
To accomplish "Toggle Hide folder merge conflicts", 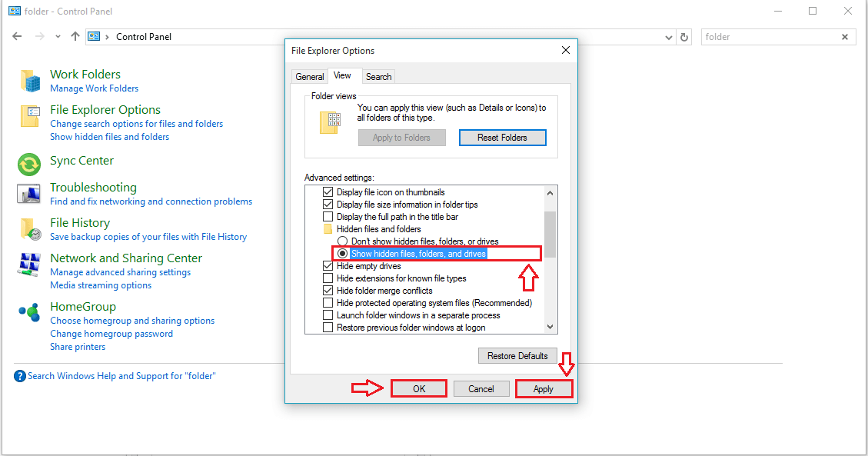I will pyautogui.click(x=328, y=291).
